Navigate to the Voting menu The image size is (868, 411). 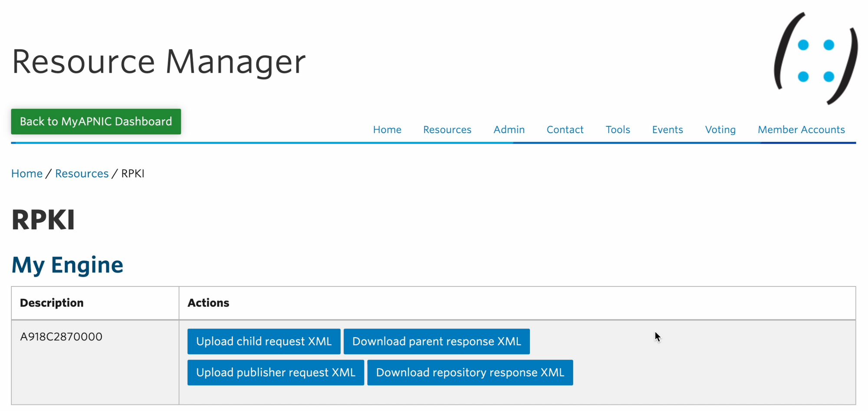pyautogui.click(x=720, y=129)
